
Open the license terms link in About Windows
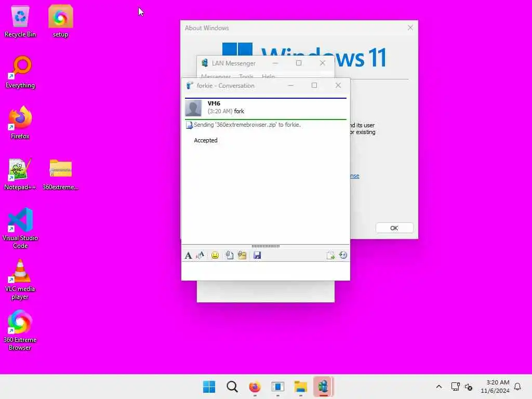click(354, 176)
